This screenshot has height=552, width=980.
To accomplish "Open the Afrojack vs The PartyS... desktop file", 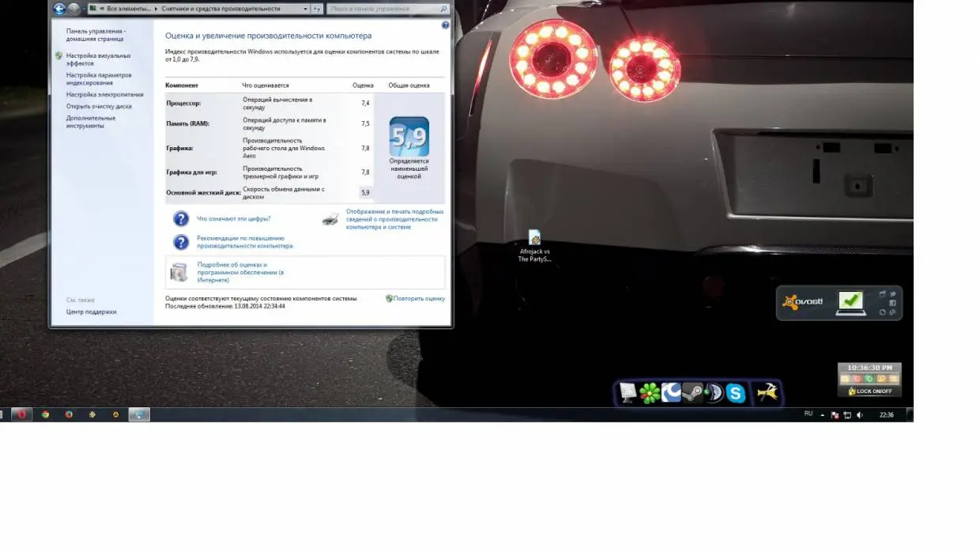I will 534,246.
